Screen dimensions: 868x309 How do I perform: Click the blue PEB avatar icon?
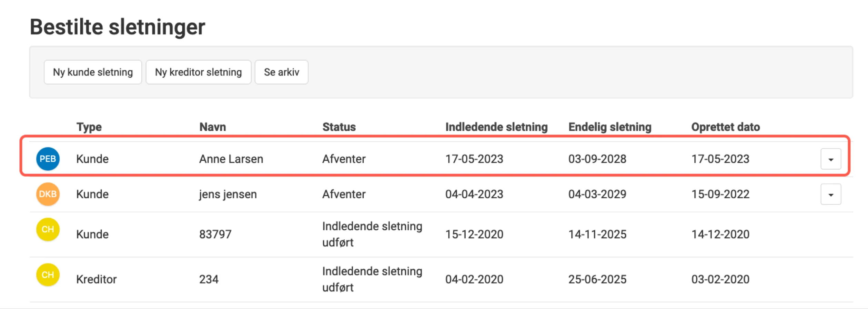pos(48,159)
